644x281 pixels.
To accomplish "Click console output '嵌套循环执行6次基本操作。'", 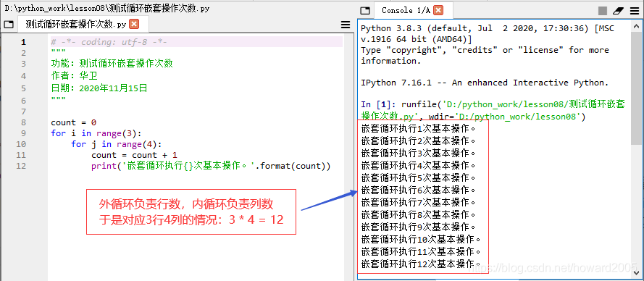I will [418, 190].
